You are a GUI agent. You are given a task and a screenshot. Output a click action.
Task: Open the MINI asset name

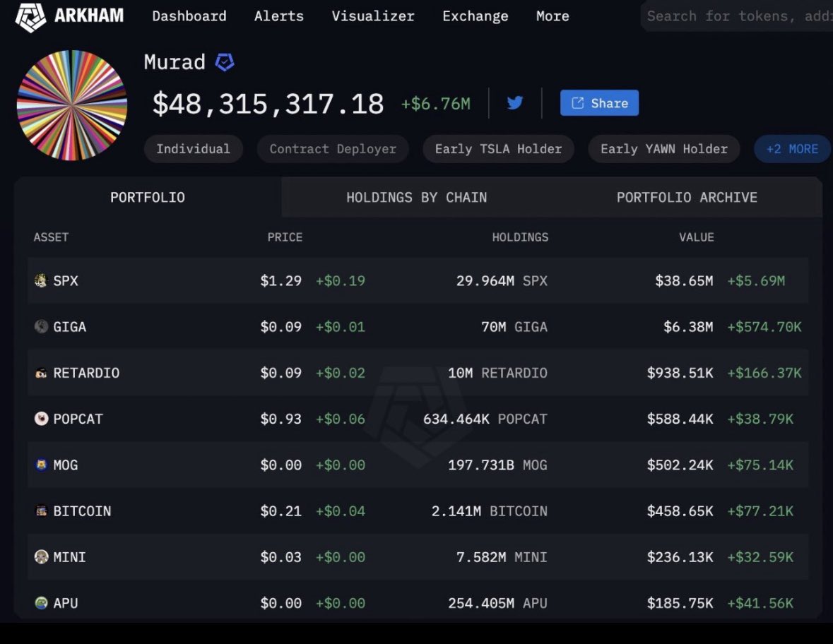click(x=70, y=557)
